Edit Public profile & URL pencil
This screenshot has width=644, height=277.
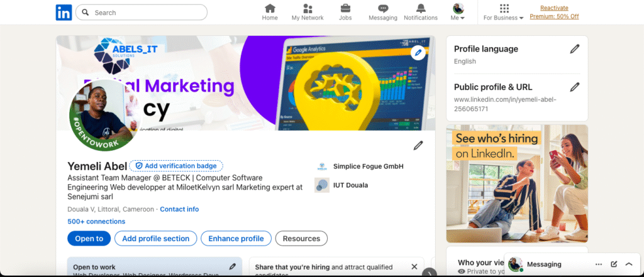click(x=574, y=87)
